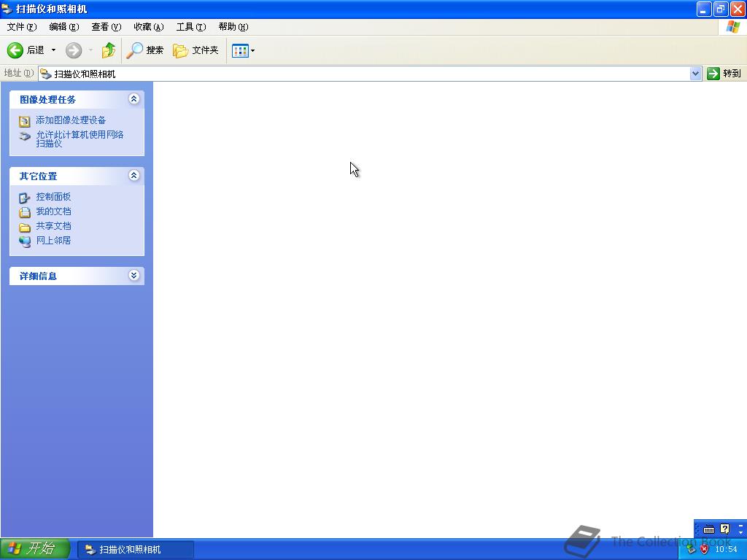
Task: Click the network scanner icon in tasks
Action: [24, 136]
